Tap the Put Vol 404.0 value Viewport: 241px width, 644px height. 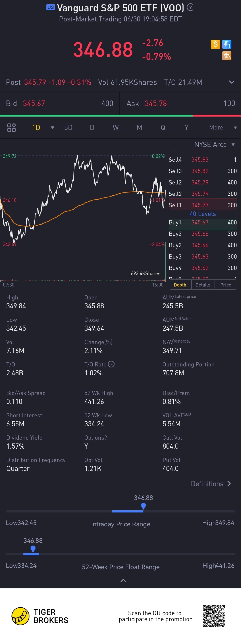point(170,468)
